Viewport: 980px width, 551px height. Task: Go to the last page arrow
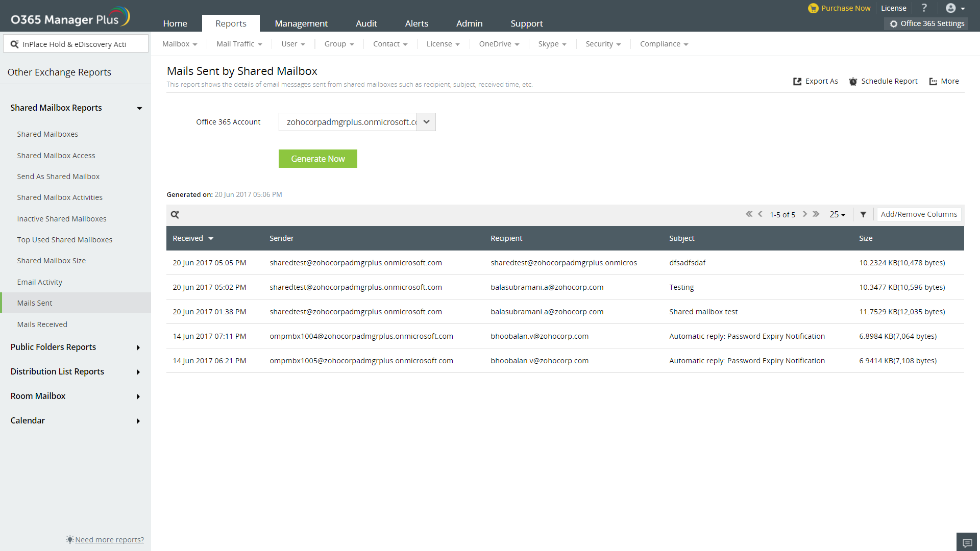[816, 214]
